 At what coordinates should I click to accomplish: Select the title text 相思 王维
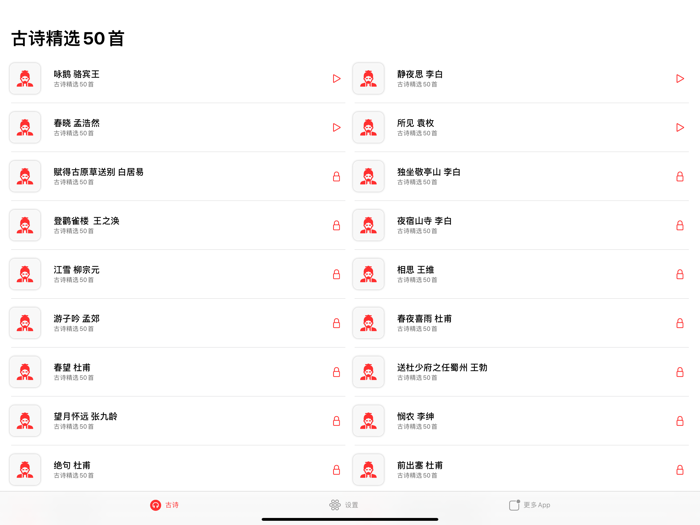[x=415, y=270]
